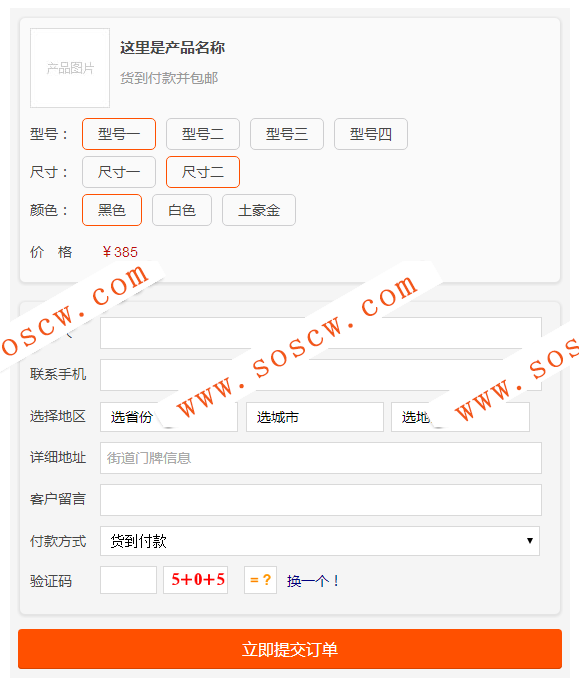Open the 选城市 city dropdown
Image resolution: width=579 pixels, height=689 pixels.
coord(315,417)
